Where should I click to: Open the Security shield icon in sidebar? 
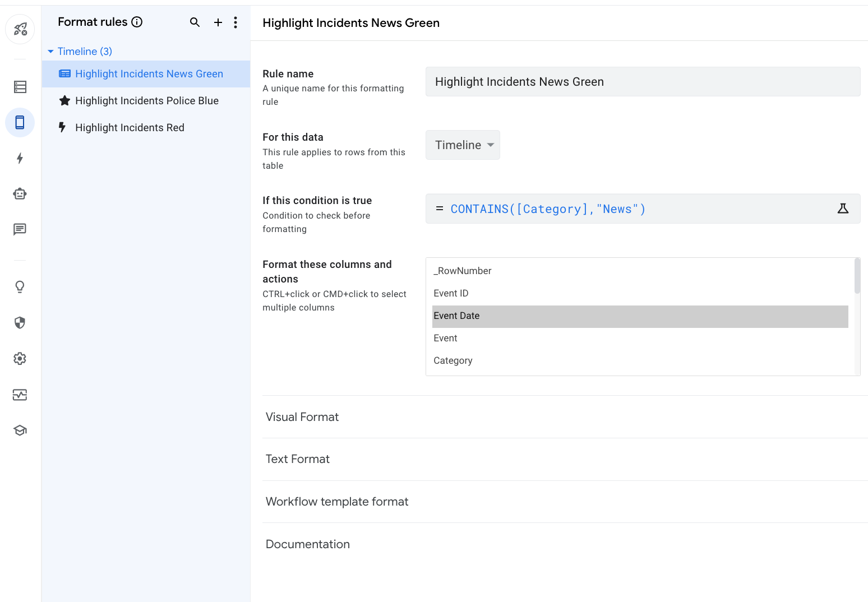pyautogui.click(x=20, y=323)
